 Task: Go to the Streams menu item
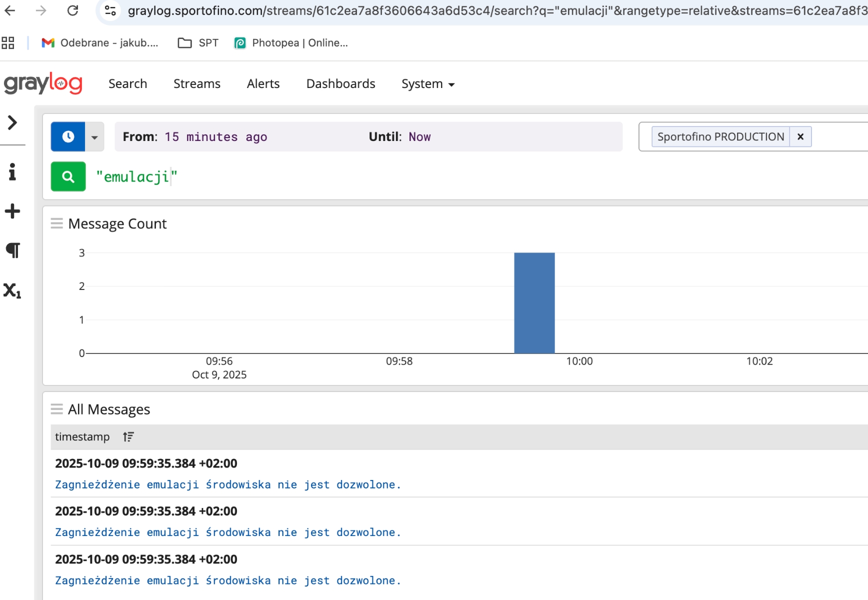tap(196, 83)
